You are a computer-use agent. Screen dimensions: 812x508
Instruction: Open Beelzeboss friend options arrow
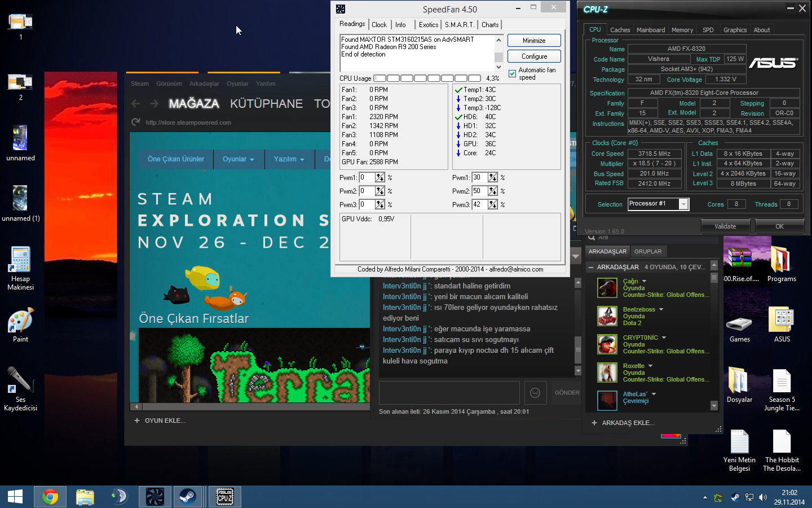661,309
